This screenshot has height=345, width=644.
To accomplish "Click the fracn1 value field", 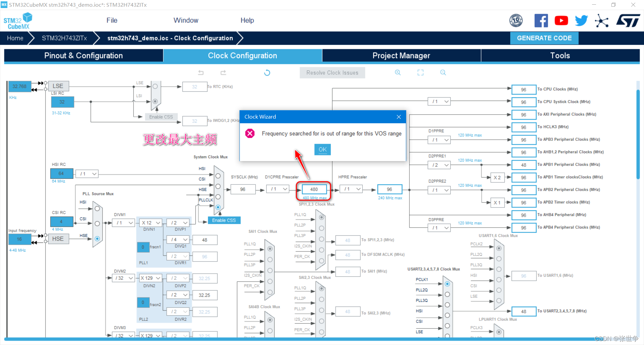I will pyautogui.click(x=143, y=247).
